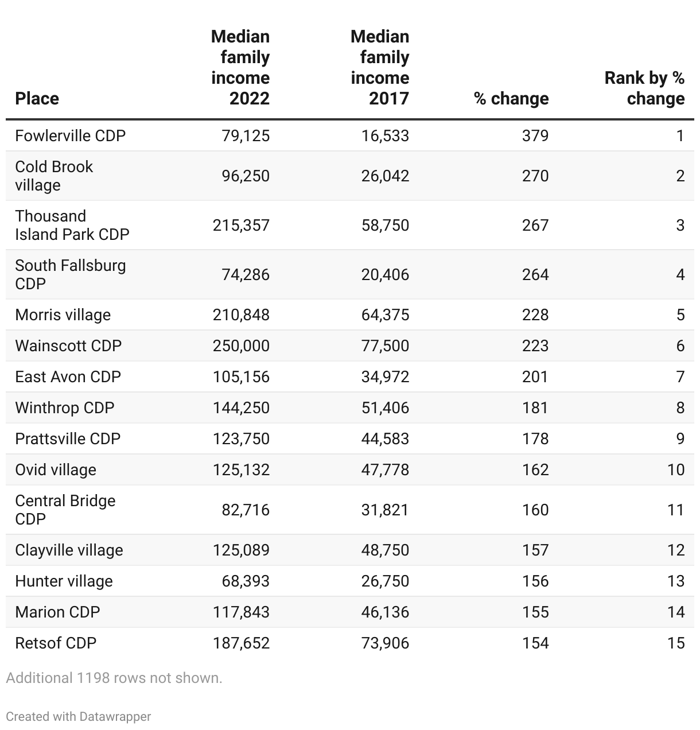
Task: Select the % change column header
Action: [x=511, y=98]
